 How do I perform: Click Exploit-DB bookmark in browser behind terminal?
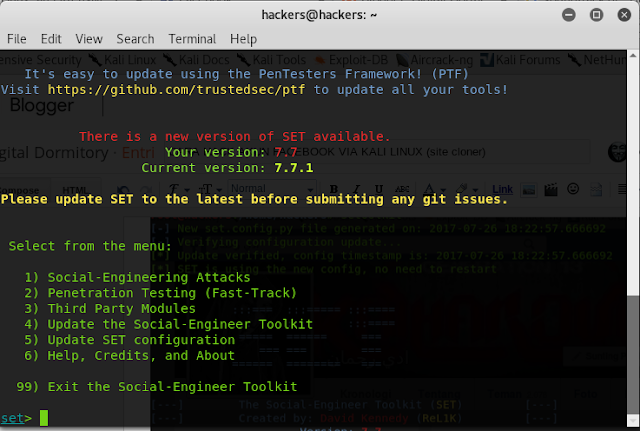pyautogui.click(x=352, y=60)
